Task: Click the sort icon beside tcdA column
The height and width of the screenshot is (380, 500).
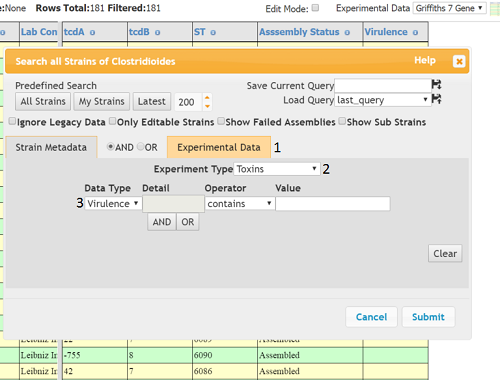Action: coord(92,33)
